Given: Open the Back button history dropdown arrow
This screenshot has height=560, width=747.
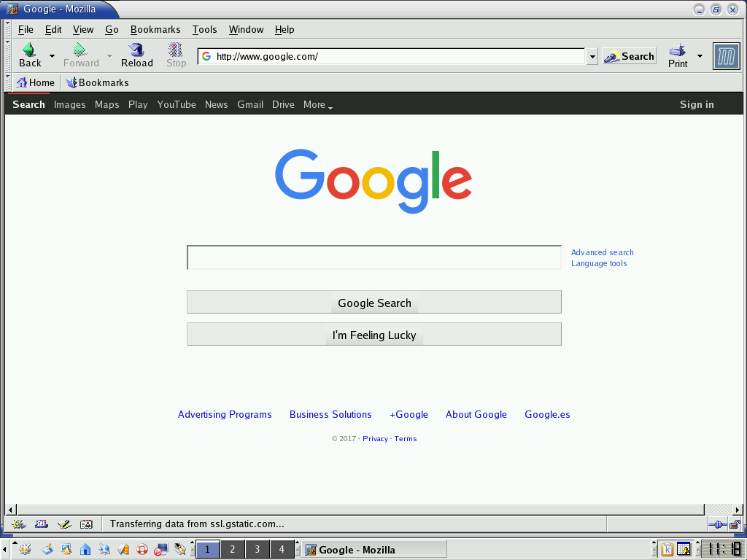Looking at the screenshot, I should [52, 55].
